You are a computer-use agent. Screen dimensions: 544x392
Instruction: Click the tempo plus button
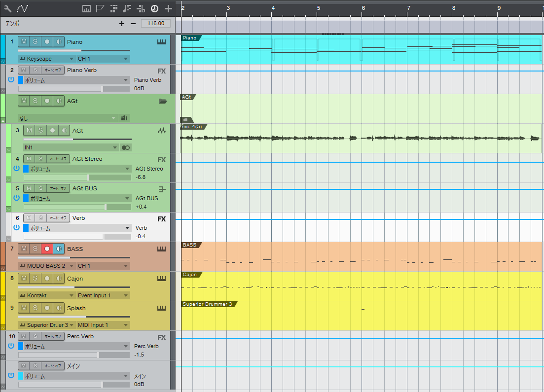click(x=122, y=24)
